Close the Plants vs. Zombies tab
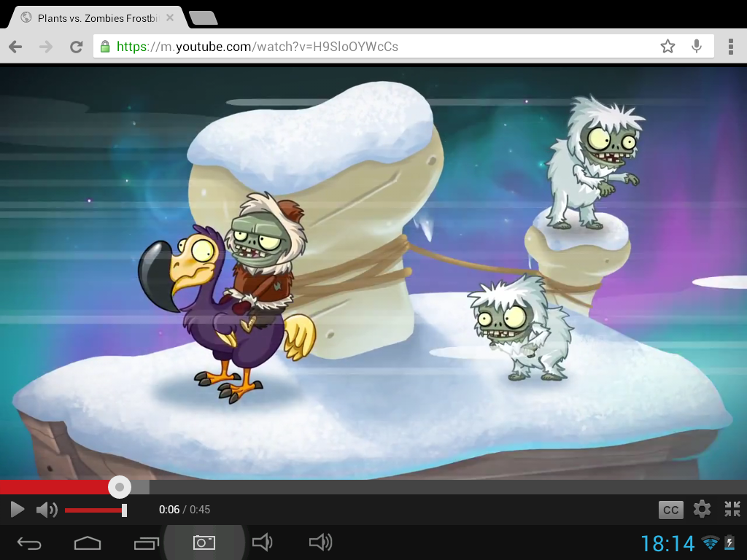747x560 pixels. (170, 18)
